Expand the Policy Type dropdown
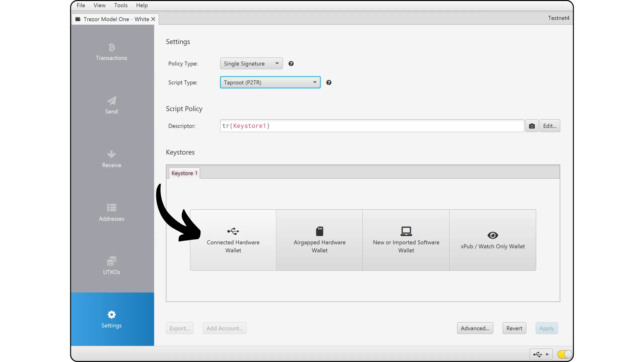Viewport: 644px width, 362px height. [251, 64]
